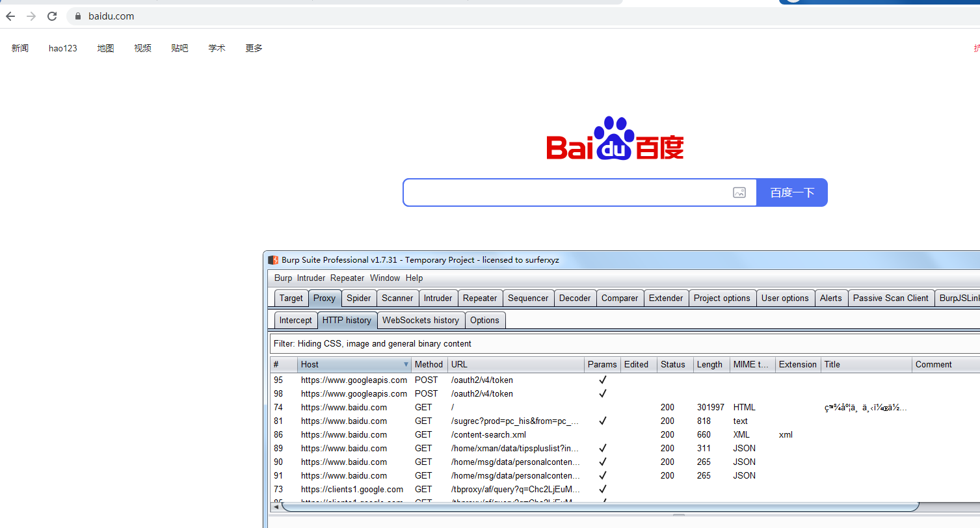The height and width of the screenshot is (528, 980).
Task: Open the Burp menu
Action: (283, 278)
